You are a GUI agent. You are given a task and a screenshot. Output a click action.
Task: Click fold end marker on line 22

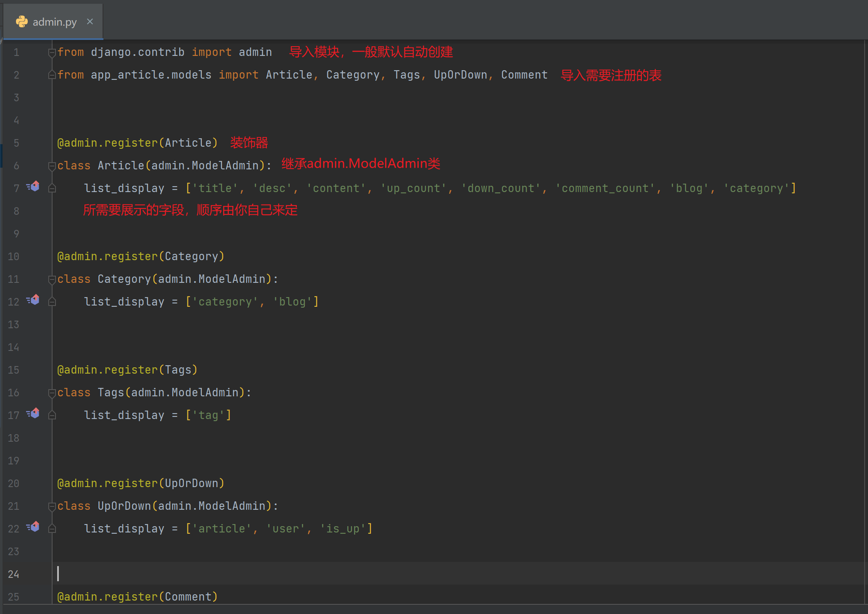pyautogui.click(x=52, y=529)
